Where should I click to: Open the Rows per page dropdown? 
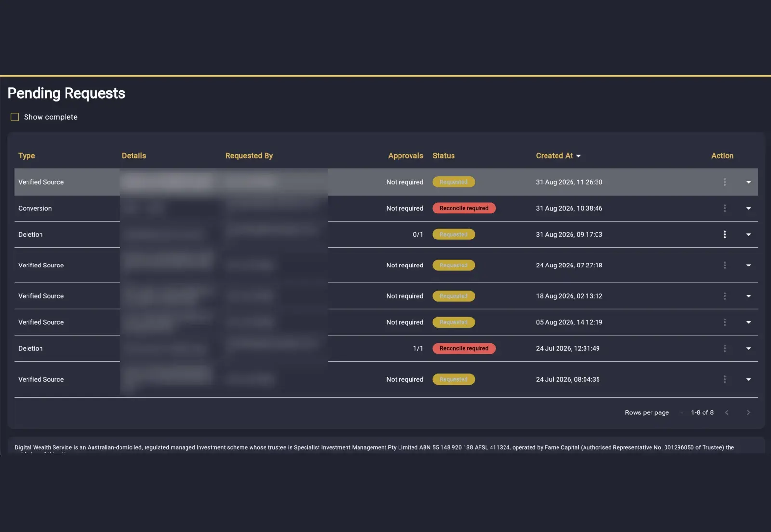[x=681, y=412]
